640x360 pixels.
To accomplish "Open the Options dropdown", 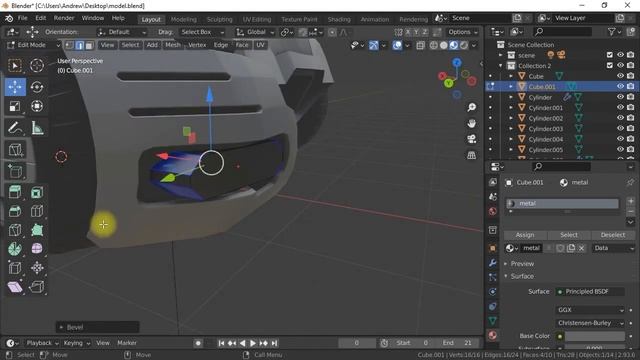I will 462,32.
